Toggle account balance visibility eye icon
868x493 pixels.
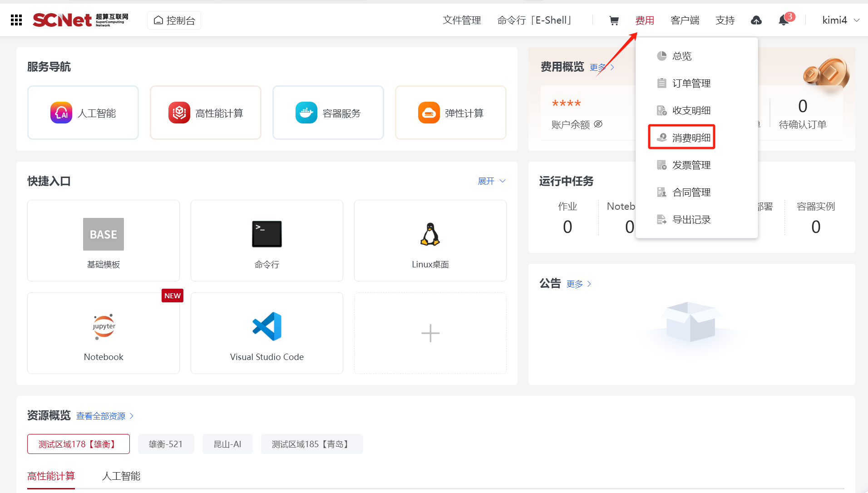598,124
